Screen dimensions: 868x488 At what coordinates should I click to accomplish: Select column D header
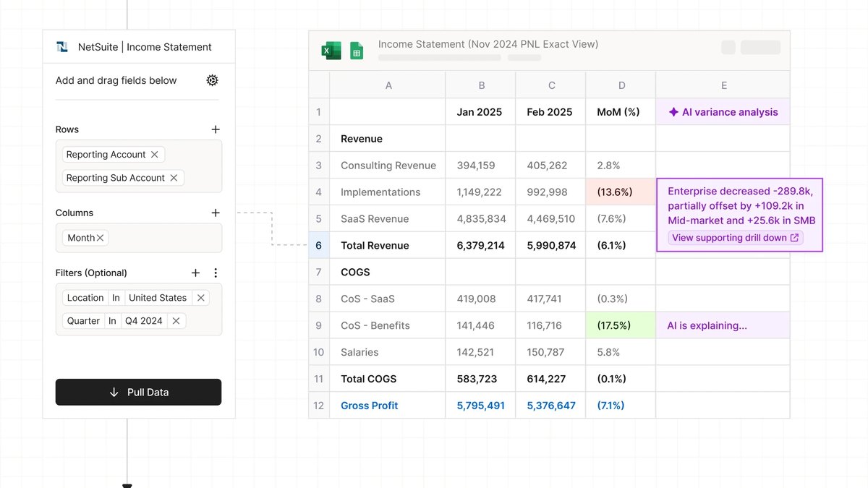tap(621, 85)
